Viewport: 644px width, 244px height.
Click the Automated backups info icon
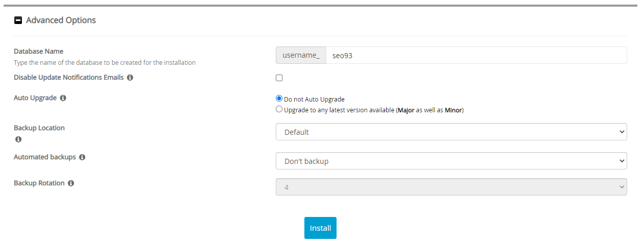(x=82, y=157)
